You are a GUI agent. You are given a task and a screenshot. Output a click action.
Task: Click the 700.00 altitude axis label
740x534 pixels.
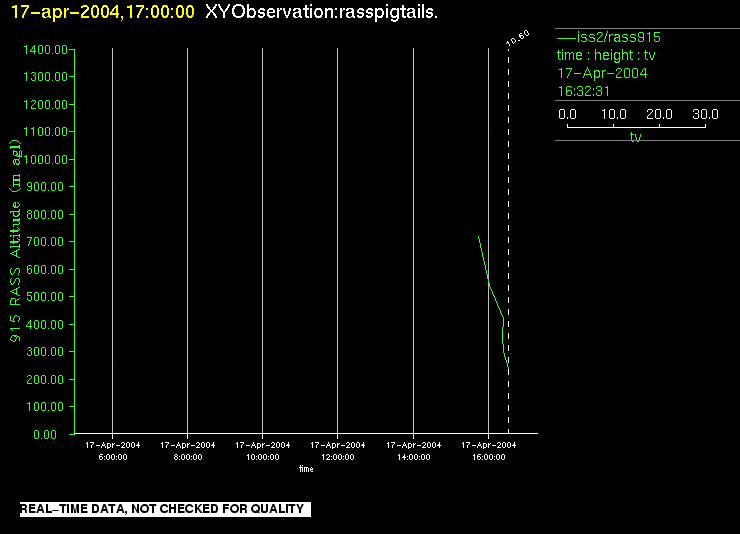[45, 242]
